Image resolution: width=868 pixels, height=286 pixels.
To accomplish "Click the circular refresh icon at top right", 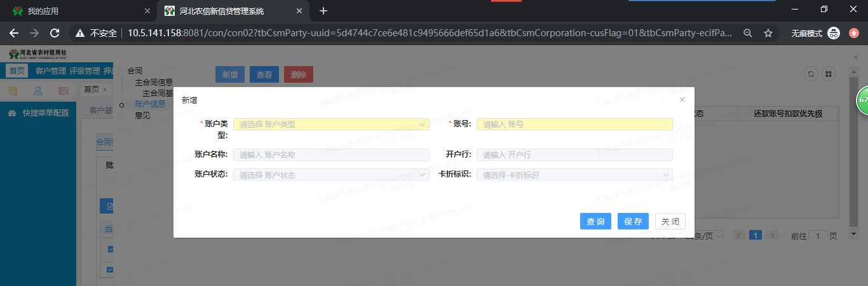I will tap(810, 74).
